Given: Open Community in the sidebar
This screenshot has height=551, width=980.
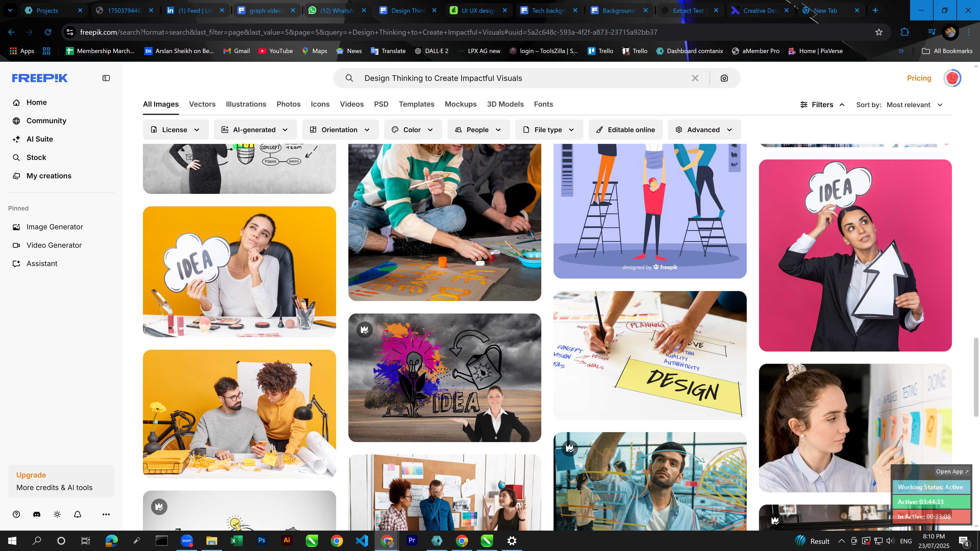Looking at the screenshot, I should pyautogui.click(x=46, y=121).
